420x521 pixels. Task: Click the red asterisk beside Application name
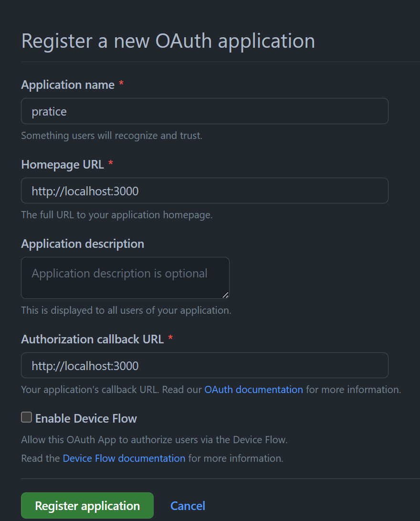[122, 83]
